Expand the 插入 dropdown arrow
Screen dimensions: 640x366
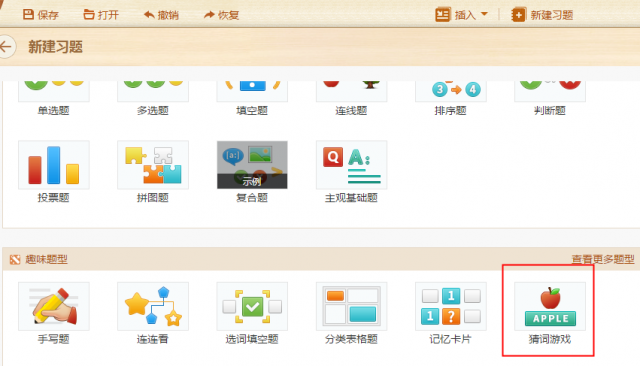pos(484,14)
